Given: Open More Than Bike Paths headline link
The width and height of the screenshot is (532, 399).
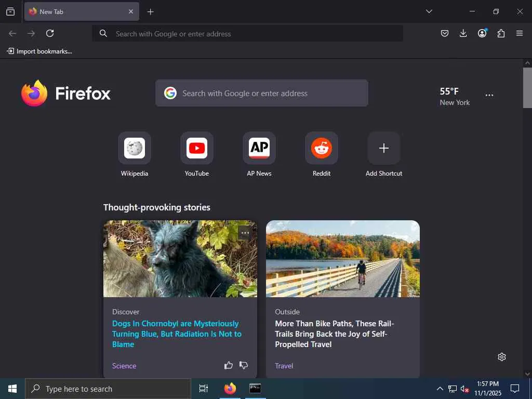Looking at the screenshot, I should pyautogui.click(x=335, y=334).
